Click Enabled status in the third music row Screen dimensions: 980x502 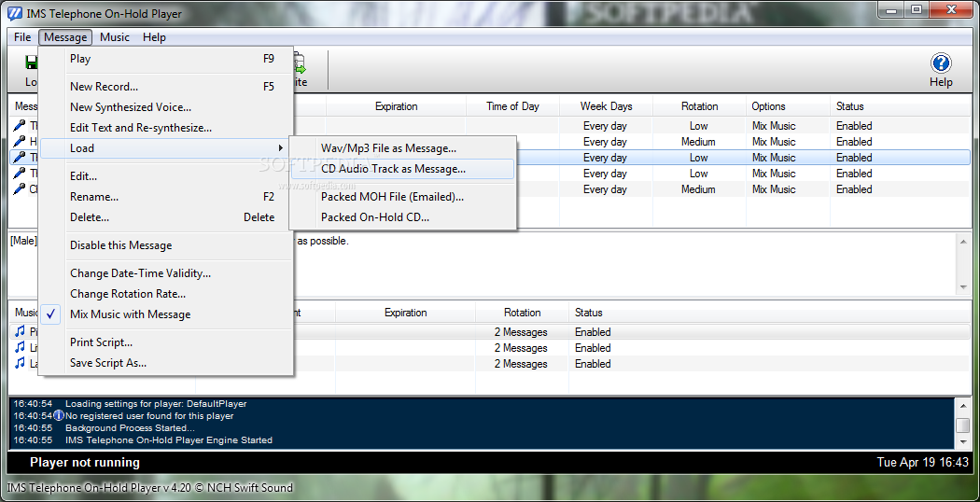click(x=593, y=364)
